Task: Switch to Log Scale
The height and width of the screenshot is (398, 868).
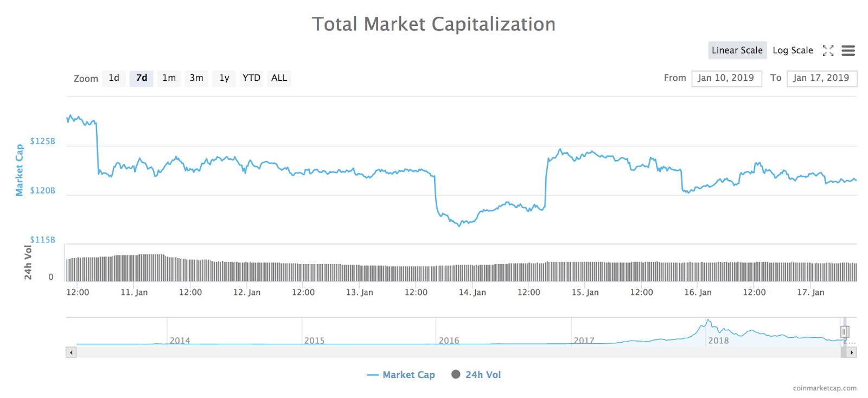Action: click(793, 50)
